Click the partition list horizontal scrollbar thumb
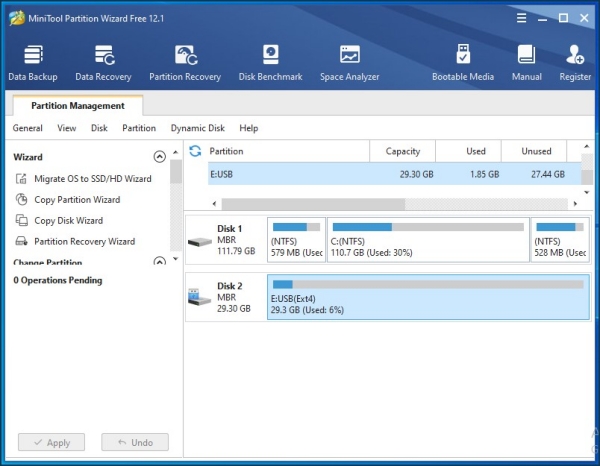The height and width of the screenshot is (466, 600). click(313, 204)
